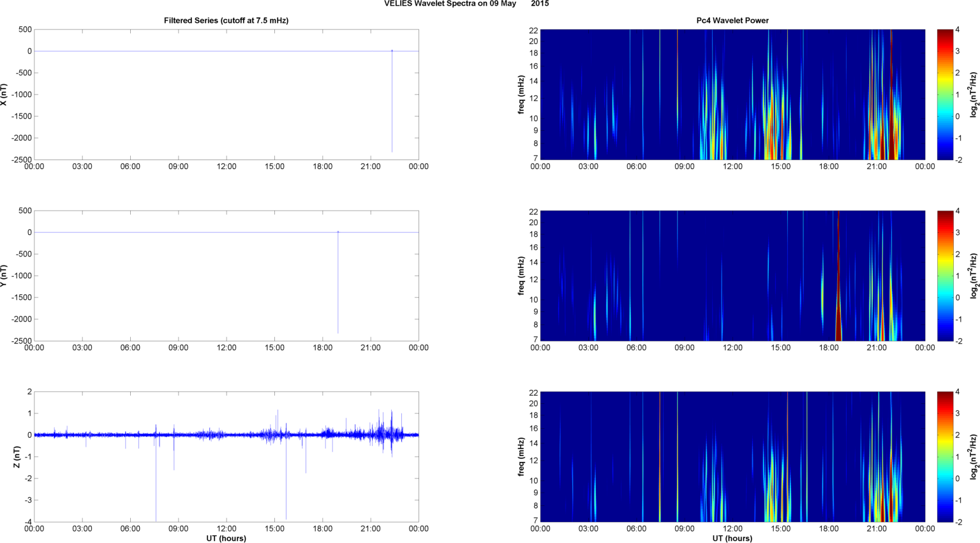Click the bottom spectrogram's color bar
The width and height of the screenshot is (980, 543).
click(944, 457)
